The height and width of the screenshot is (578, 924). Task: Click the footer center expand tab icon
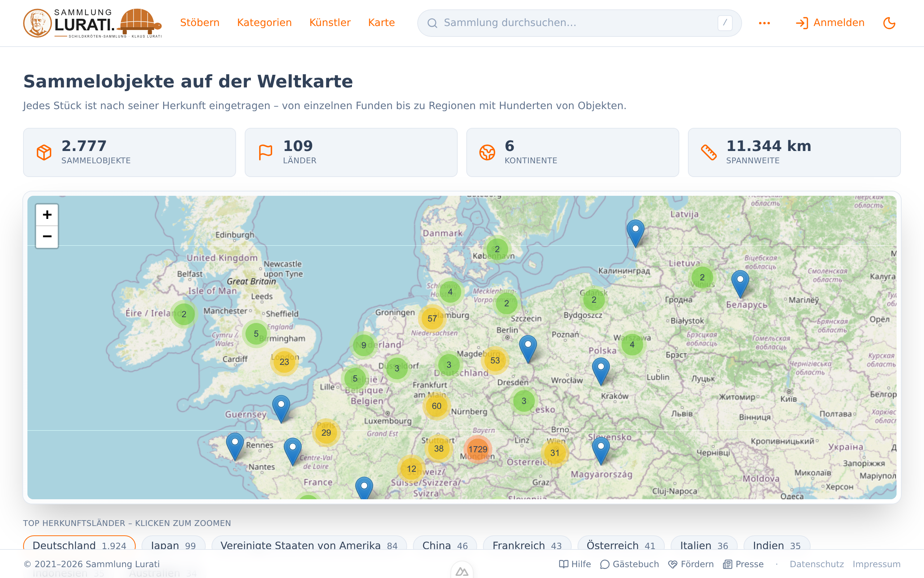coord(462,571)
